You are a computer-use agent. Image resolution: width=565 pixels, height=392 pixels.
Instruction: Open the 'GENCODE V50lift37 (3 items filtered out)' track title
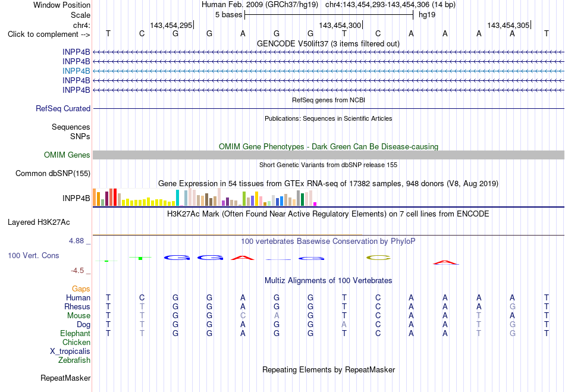(x=328, y=43)
